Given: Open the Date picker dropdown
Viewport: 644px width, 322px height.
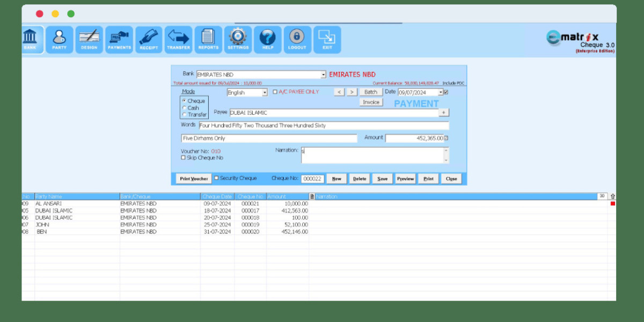Looking at the screenshot, I should tap(440, 92).
